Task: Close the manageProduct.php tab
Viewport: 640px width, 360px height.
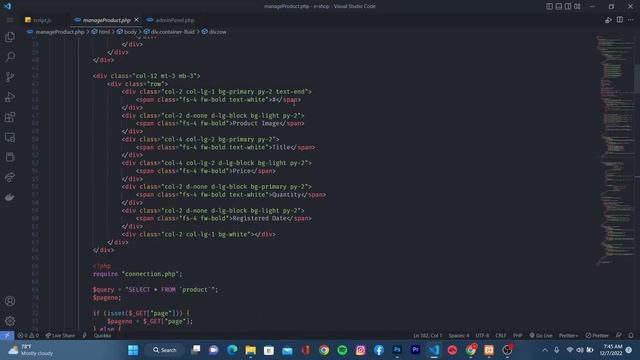Action: 136,20
